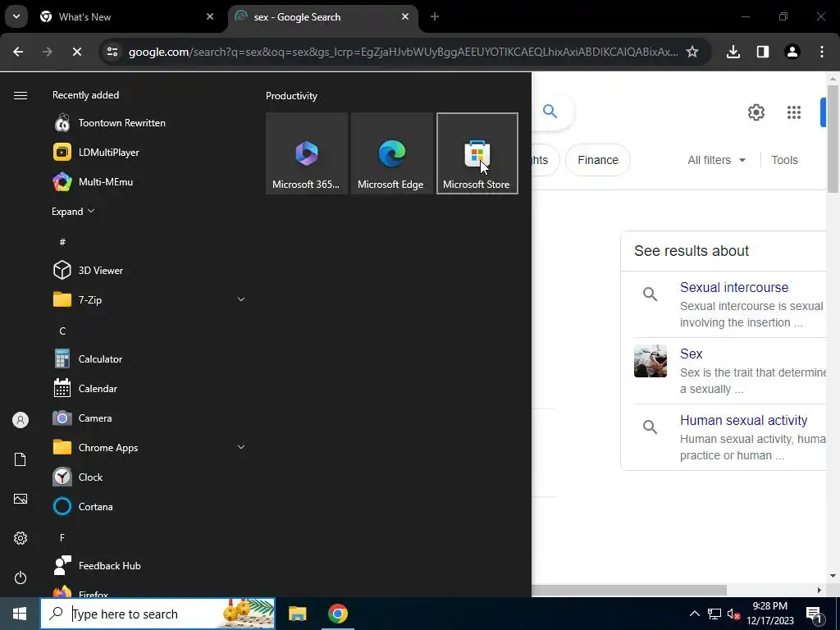Click the page horizontal scrollbar

[x=629, y=590]
